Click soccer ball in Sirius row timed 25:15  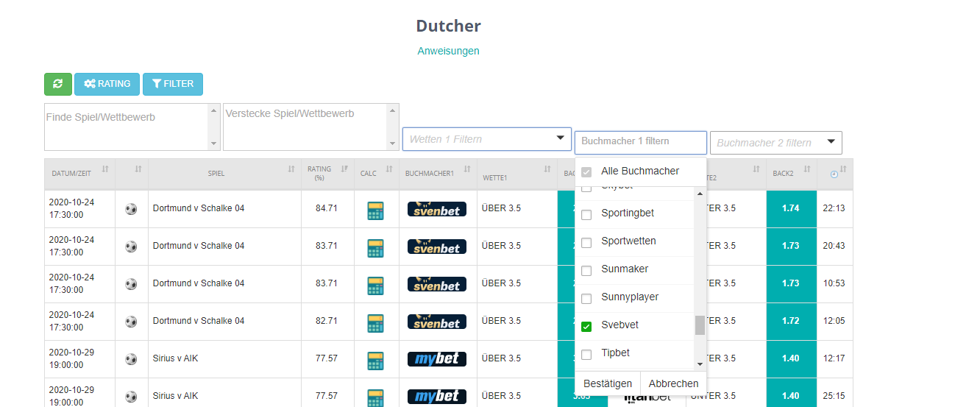(x=131, y=397)
